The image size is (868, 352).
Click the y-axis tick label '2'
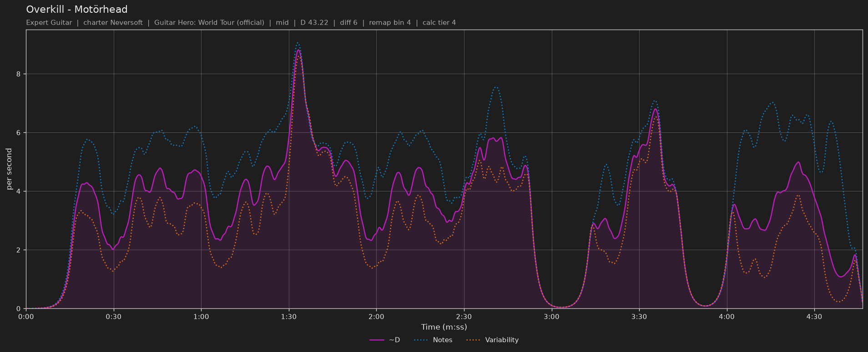point(20,250)
